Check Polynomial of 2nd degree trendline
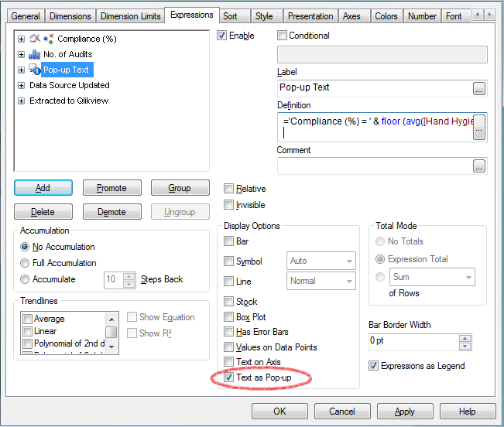 click(x=28, y=343)
